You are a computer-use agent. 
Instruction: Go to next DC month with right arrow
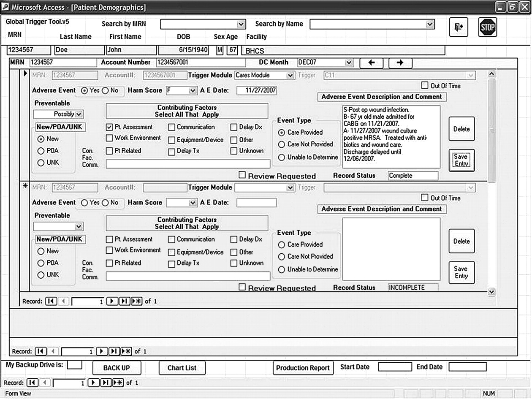click(x=400, y=62)
